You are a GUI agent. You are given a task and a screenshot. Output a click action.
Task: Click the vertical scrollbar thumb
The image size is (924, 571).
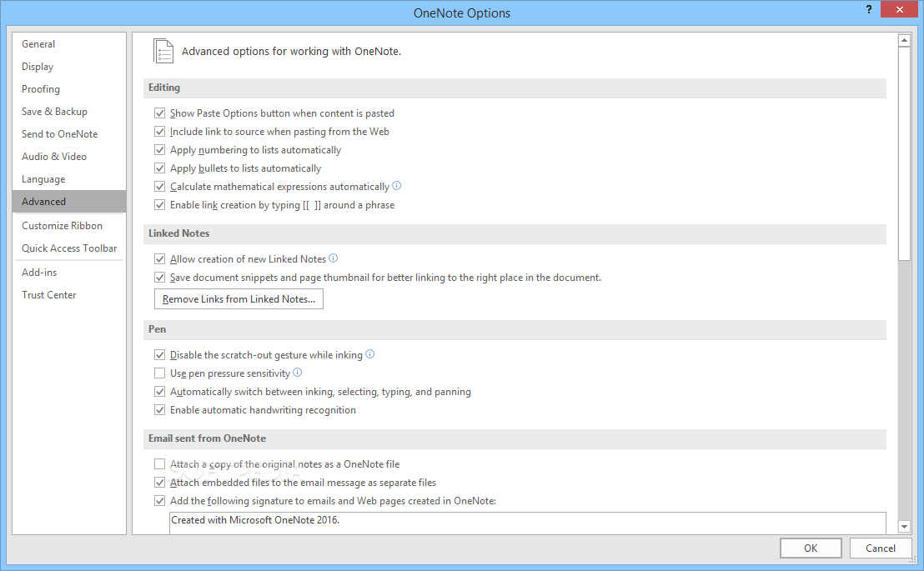click(904, 153)
